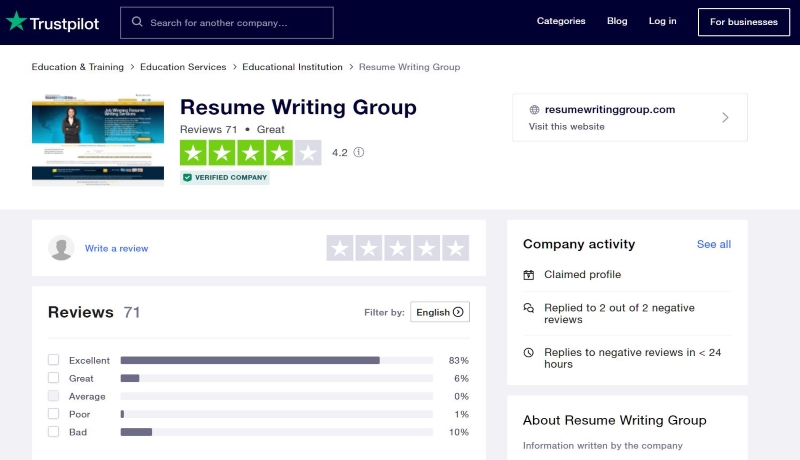Click the search magnifier icon
Viewport: 800px width, 460px height.
pos(137,22)
